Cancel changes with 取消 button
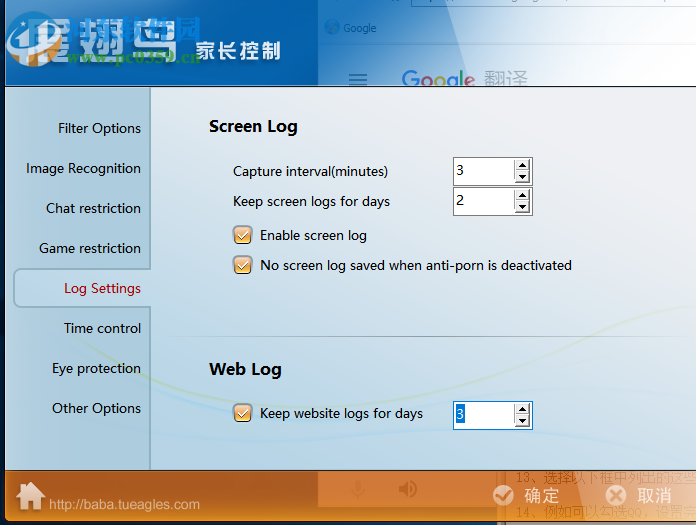Image resolution: width=696 pixels, height=525 pixels. [x=639, y=495]
